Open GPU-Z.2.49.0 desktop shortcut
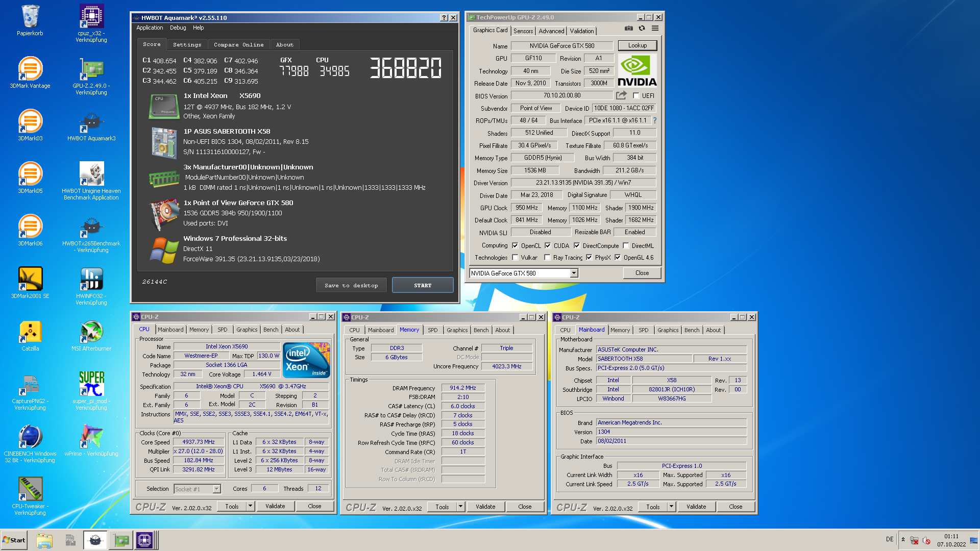The width and height of the screenshot is (980, 551). (91, 76)
